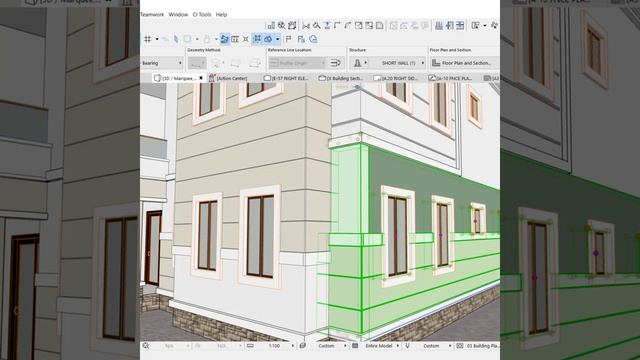Screen dimensions: 640x360
Task: Open the O Tools menu
Action: tap(202, 15)
